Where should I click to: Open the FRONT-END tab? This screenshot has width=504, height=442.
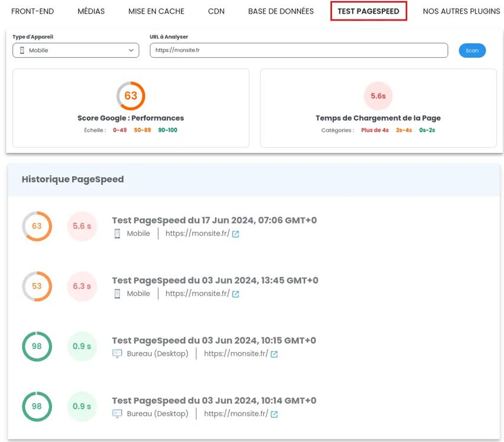(33, 11)
